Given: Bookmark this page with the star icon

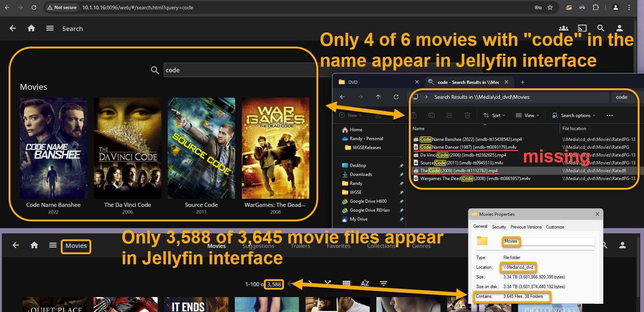Looking at the screenshot, I should pos(550,7).
